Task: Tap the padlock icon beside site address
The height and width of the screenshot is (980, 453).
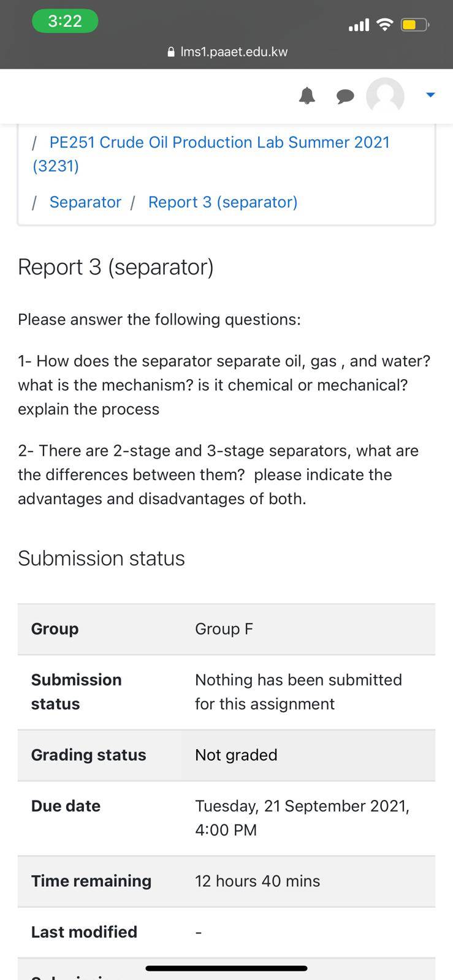Action: pyautogui.click(x=171, y=52)
